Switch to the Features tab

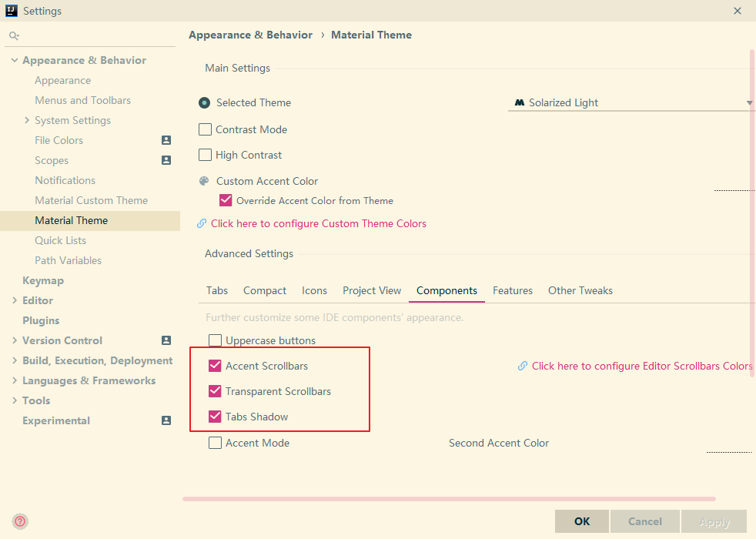[513, 291]
